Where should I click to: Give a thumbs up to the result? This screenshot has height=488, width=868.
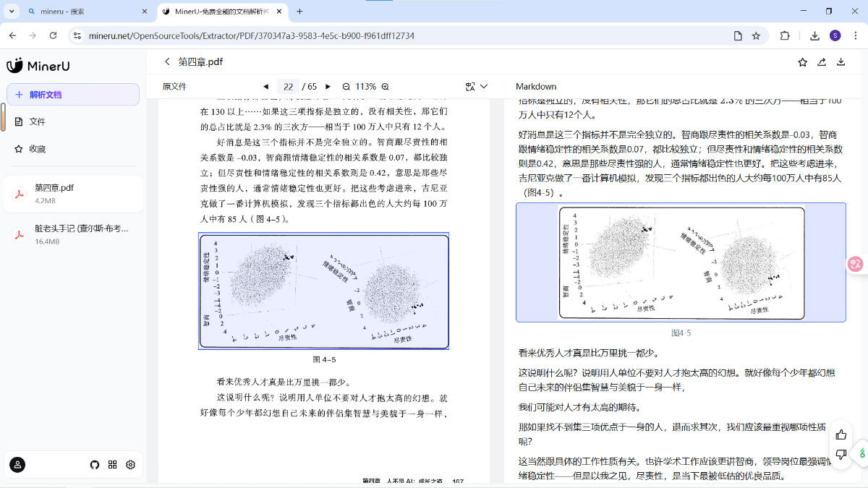pyautogui.click(x=841, y=435)
